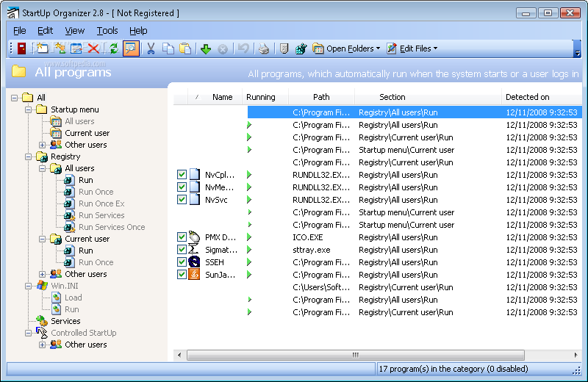This screenshot has height=382, width=588.
Task: Open the Open Folders dropdown
Action: (346, 48)
